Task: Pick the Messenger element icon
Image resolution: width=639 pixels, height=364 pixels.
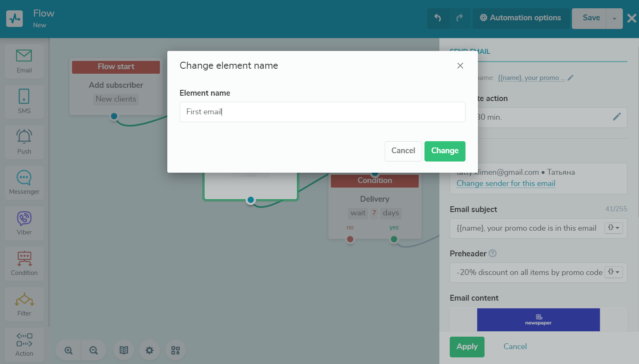Action: click(x=24, y=182)
